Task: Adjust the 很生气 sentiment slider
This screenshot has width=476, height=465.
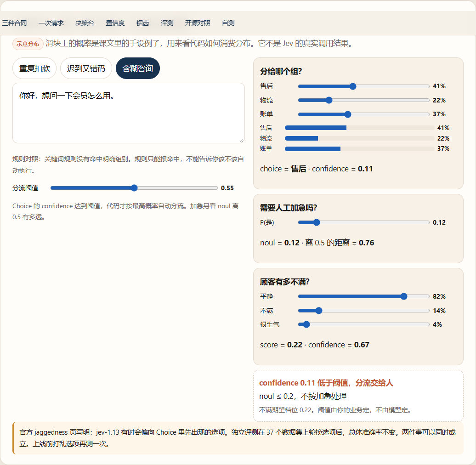Action: tap(364, 324)
